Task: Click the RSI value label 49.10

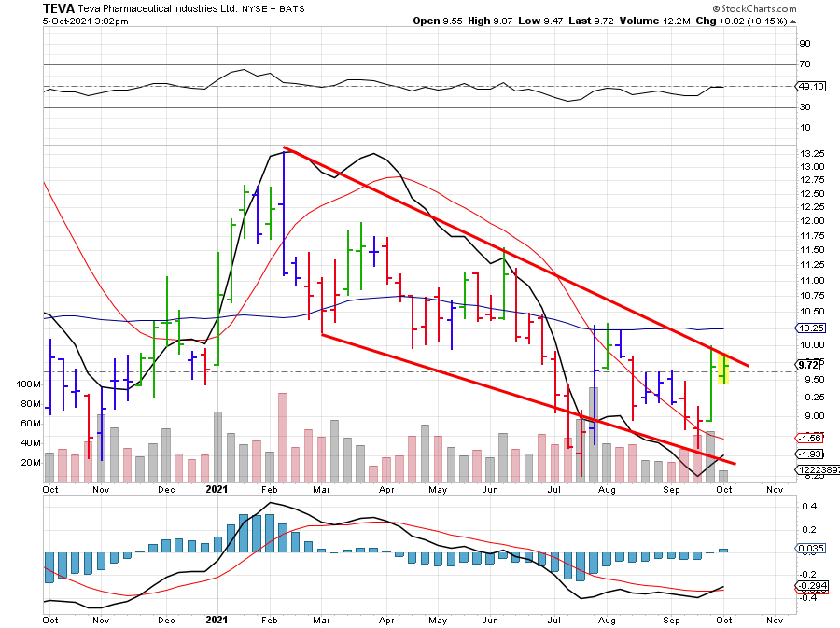Action: pos(810,87)
